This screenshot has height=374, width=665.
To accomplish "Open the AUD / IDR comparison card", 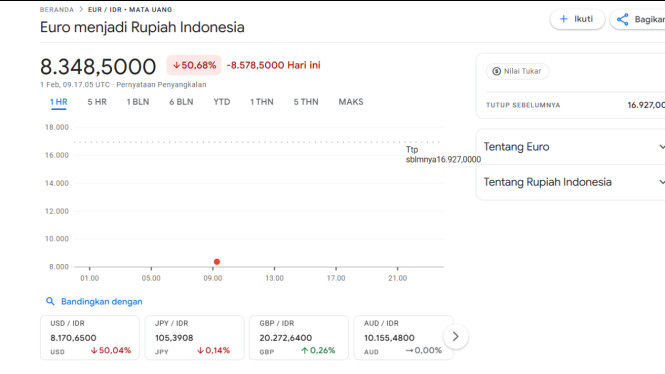I will (x=403, y=338).
